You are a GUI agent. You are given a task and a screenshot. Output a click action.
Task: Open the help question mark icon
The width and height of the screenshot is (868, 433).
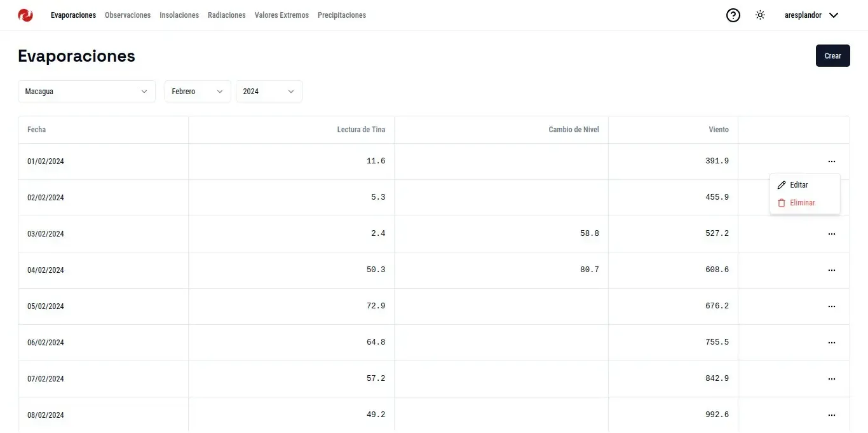pyautogui.click(x=733, y=15)
